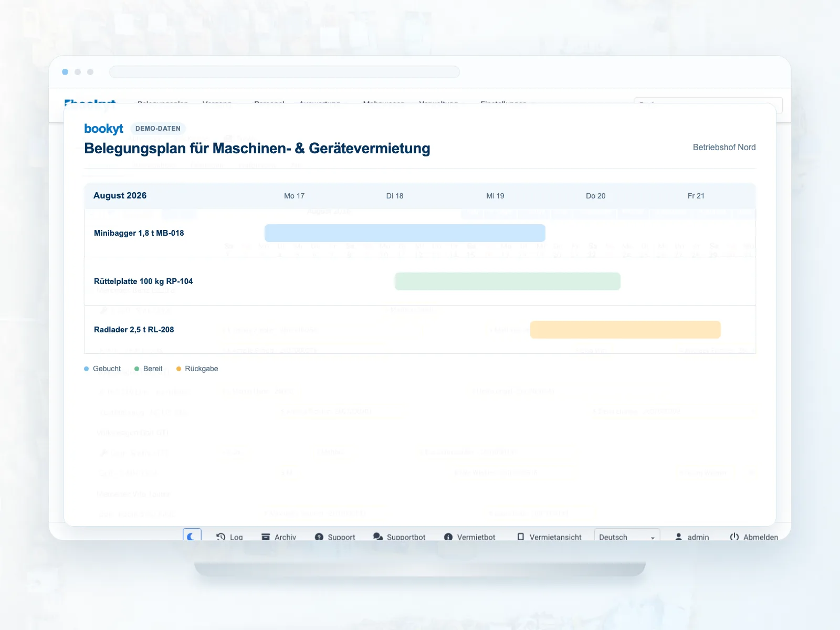
Task: Click the bookyt logo
Action: click(x=103, y=129)
